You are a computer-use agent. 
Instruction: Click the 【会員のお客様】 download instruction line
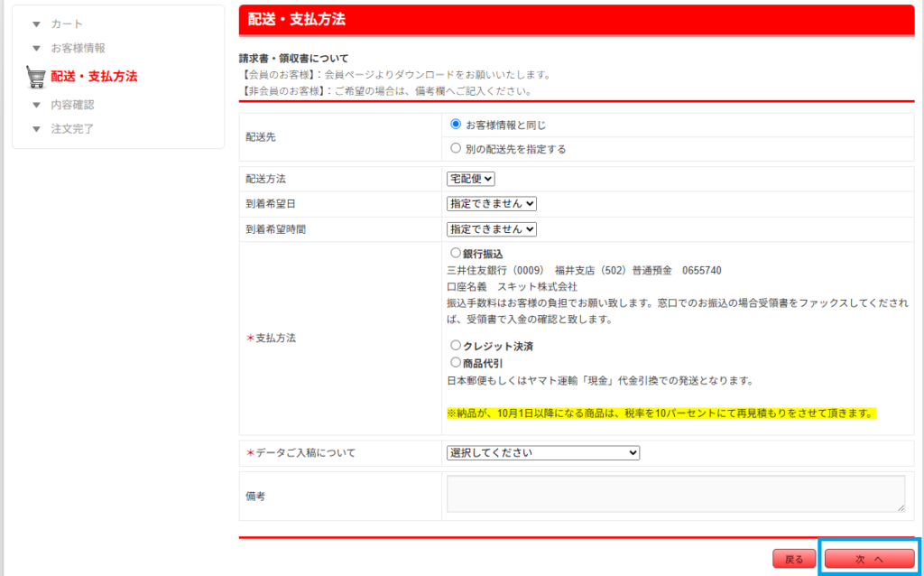click(x=396, y=75)
